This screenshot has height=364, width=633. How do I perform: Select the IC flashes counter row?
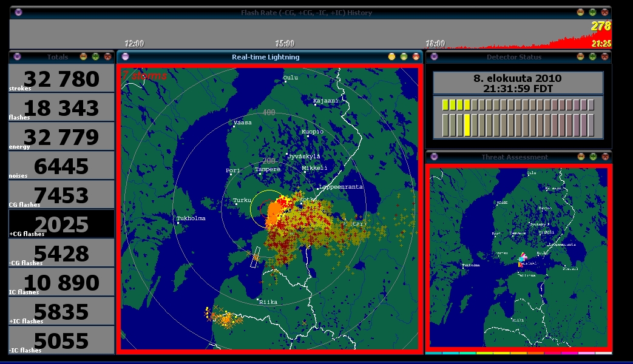tap(62, 282)
